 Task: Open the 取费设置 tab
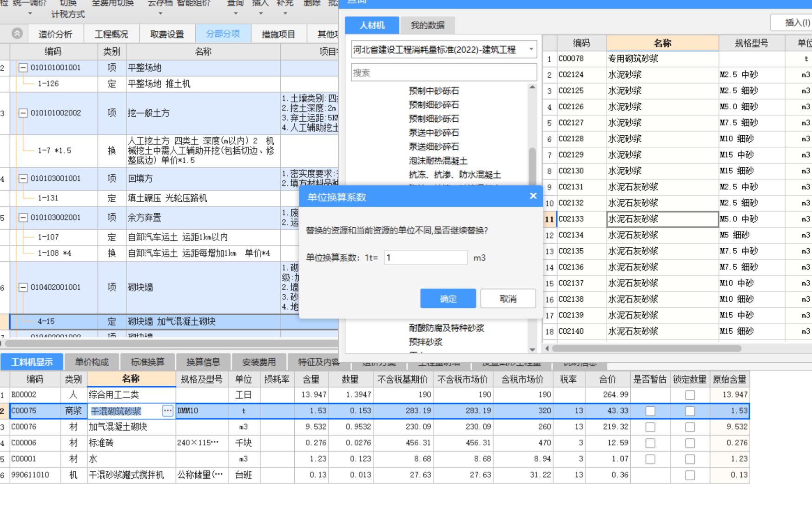167,34
